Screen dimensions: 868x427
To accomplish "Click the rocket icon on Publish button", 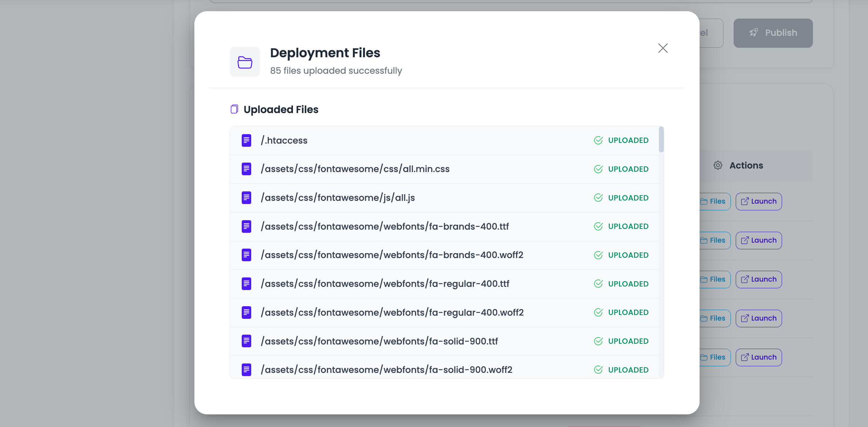I will [754, 33].
